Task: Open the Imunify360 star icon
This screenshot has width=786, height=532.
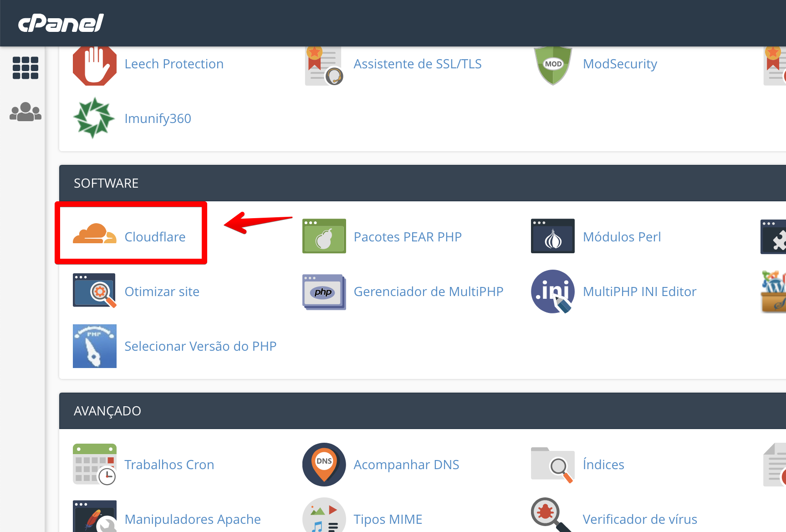Action: [94, 118]
